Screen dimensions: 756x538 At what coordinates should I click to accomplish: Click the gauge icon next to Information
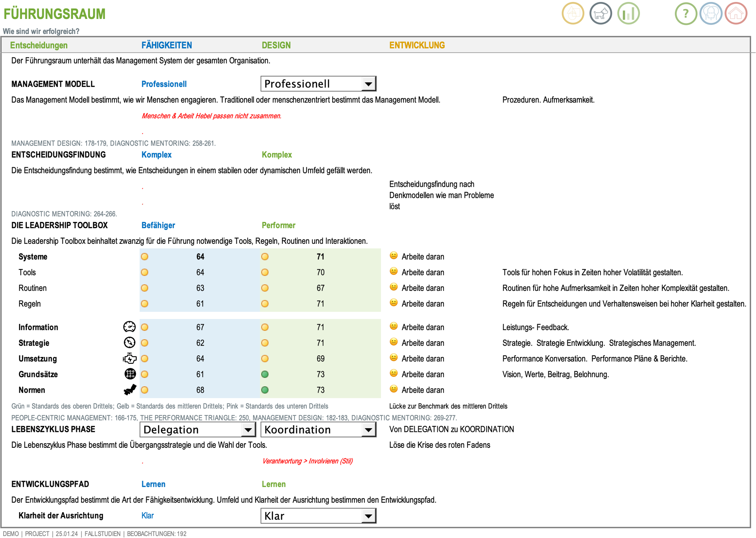129,327
